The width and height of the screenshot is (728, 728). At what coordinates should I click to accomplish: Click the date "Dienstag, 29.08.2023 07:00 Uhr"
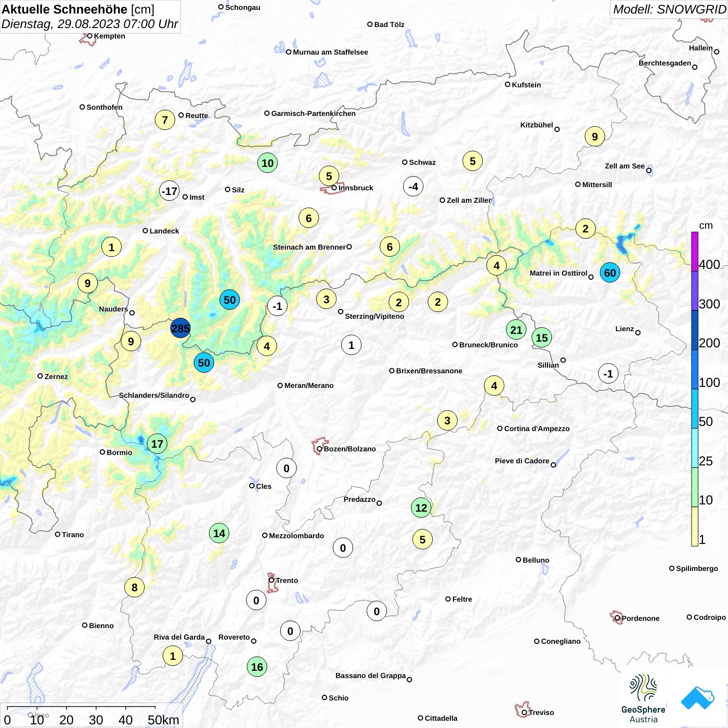89,24
